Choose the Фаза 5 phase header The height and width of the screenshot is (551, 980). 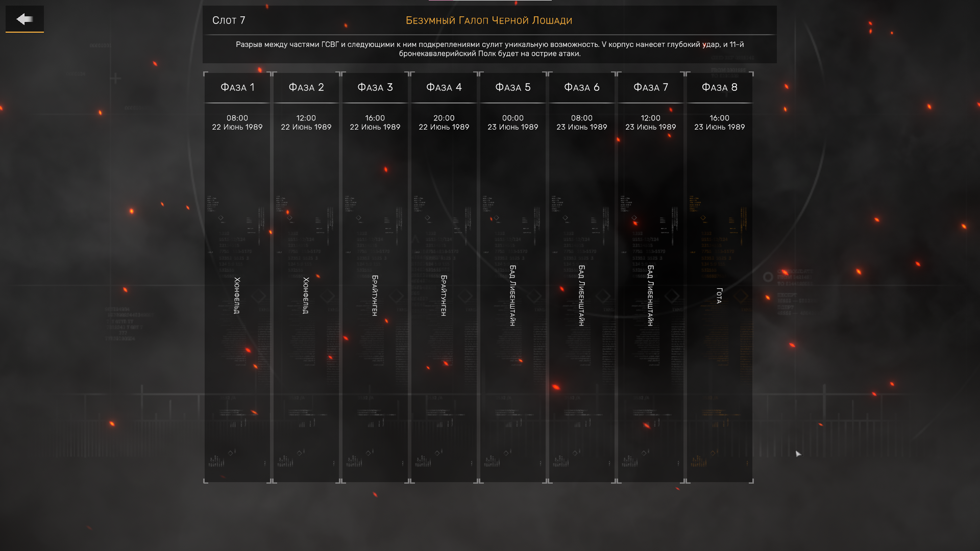(x=513, y=87)
